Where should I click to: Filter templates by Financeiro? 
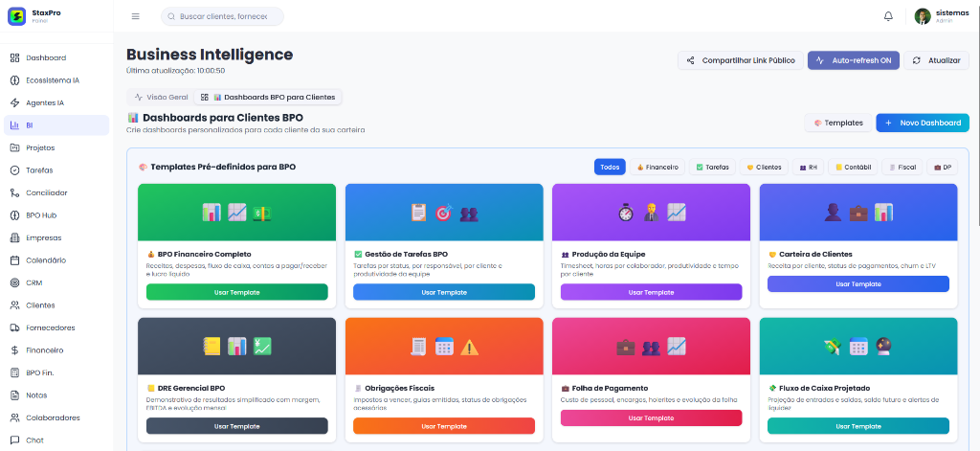pyautogui.click(x=657, y=167)
